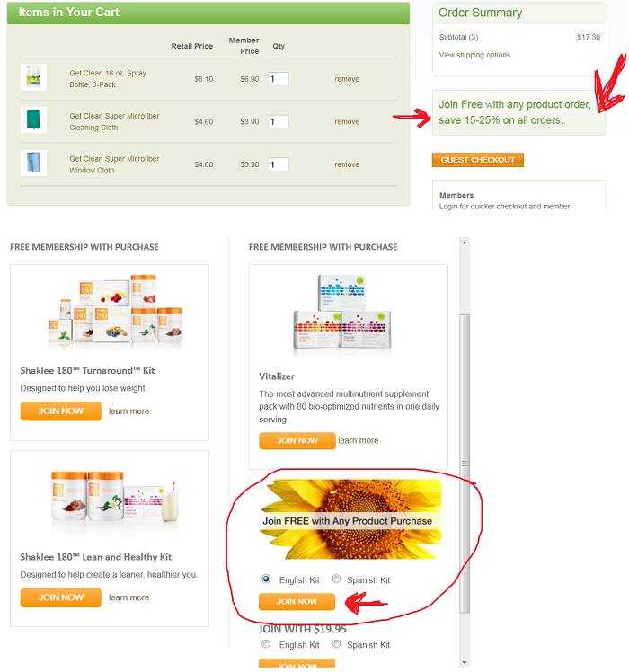629x672 pixels.
Task: Open the Get Clean Spray Bottle product thumbnail
Action: coord(33,77)
